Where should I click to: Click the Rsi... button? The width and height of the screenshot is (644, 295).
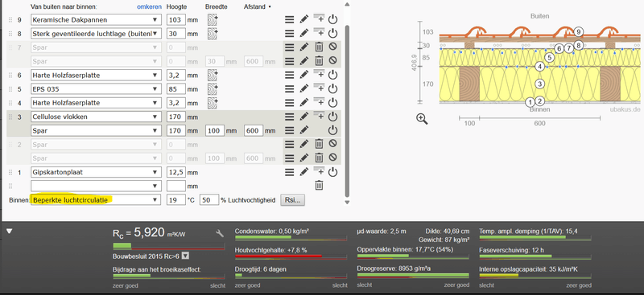pos(292,200)
